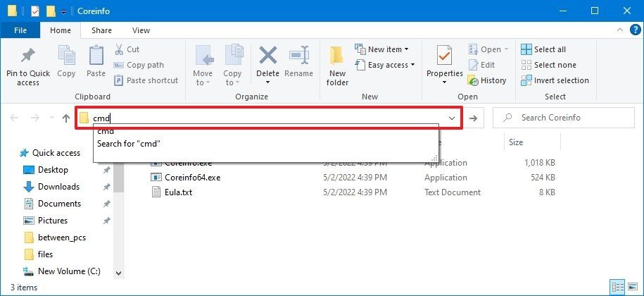Select Search for "cmd" suggestion
The height and width of the screenshot is (296, 644).
point(266,144)
